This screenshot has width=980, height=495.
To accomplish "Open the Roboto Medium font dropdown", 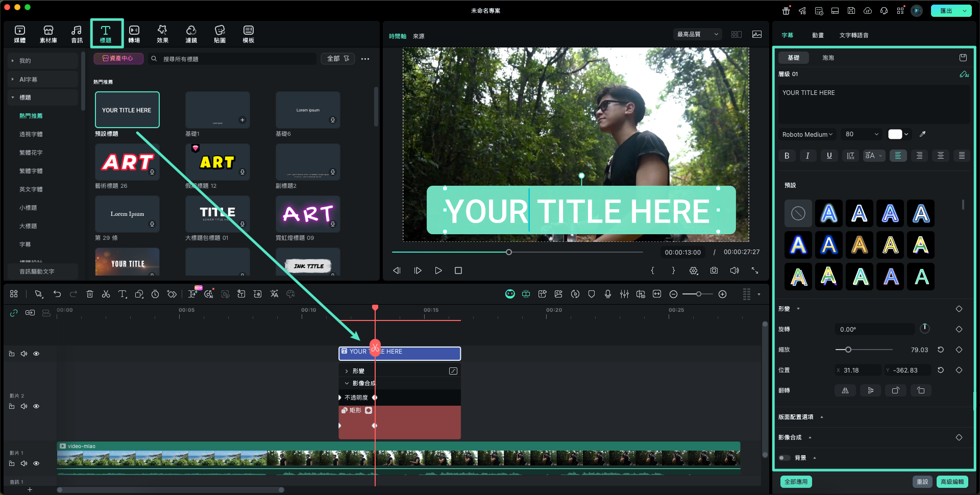I will point(807,134).
